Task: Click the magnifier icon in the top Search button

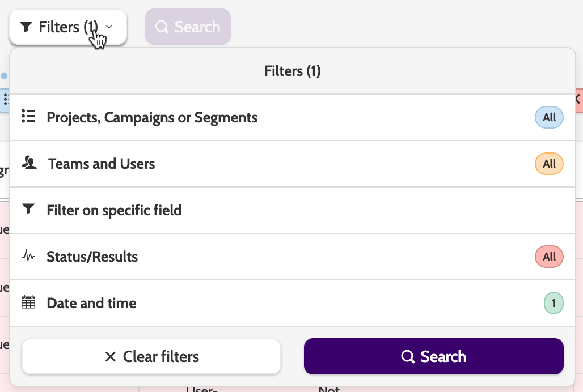Action: pyautogui.click(x=162, y=27)
